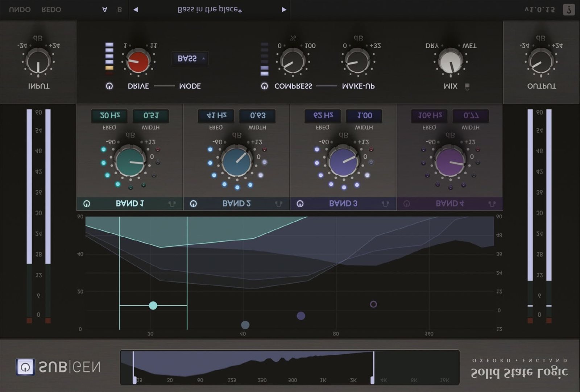Viewport: 580px width, 392px height.
Task: Solo BAND 4 with headphone icon
Action: 492,204
